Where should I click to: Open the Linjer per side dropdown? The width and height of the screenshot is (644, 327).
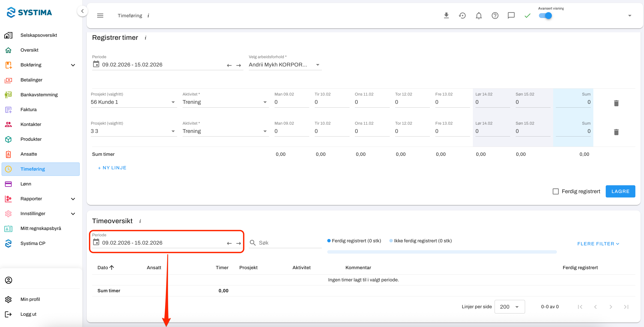(x=509, y=307)
